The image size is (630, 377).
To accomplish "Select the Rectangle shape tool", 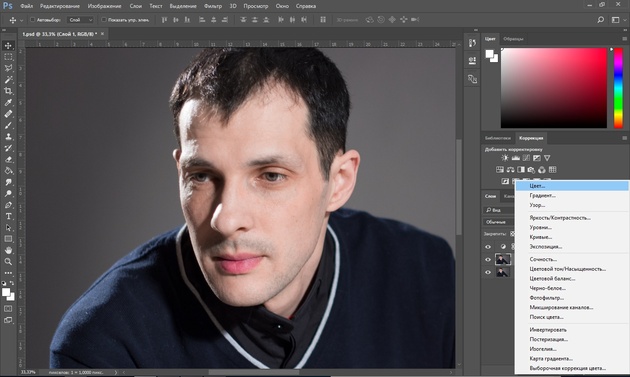I will (8, 239).
